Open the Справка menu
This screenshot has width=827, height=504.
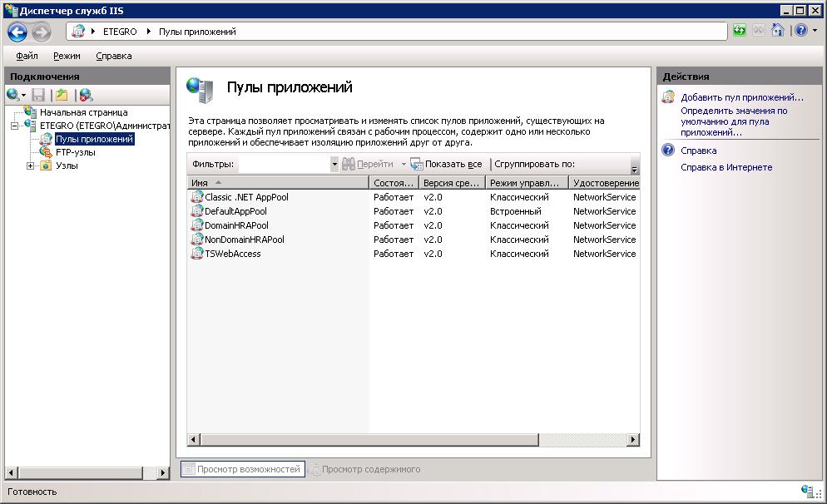[114, 56]
